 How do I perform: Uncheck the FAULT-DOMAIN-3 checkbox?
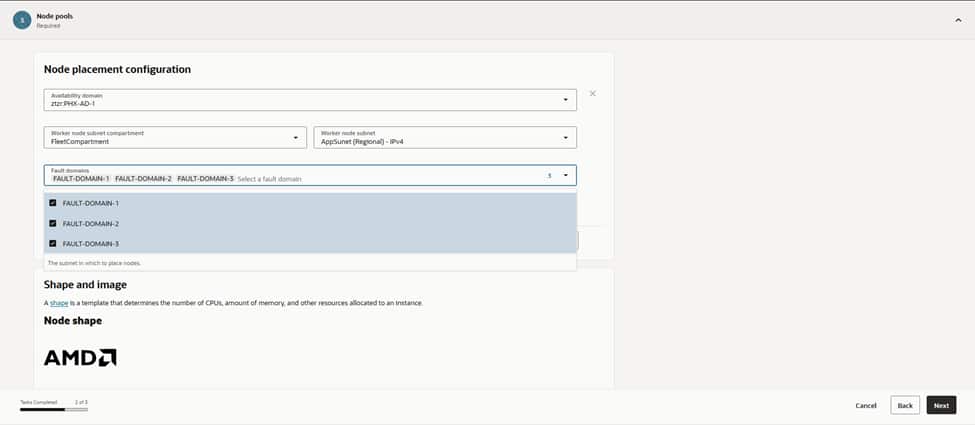(x=53, y=243)
